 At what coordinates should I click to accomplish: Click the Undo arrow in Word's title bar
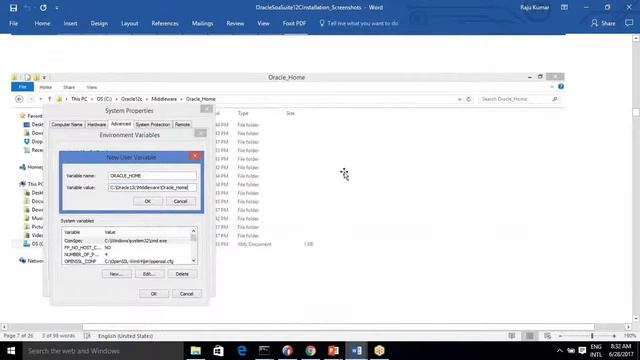click(x=28, y=8)
